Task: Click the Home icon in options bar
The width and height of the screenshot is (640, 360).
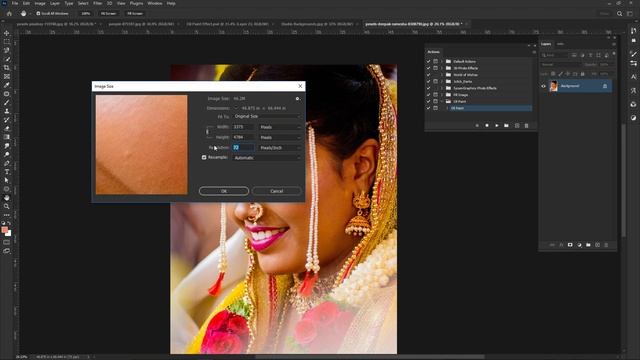Action: 9,13
